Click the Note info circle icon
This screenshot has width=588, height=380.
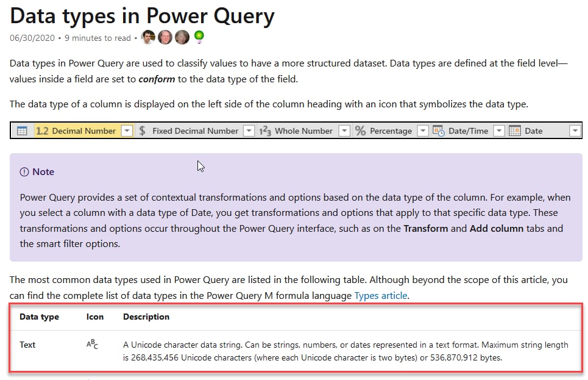24,172
